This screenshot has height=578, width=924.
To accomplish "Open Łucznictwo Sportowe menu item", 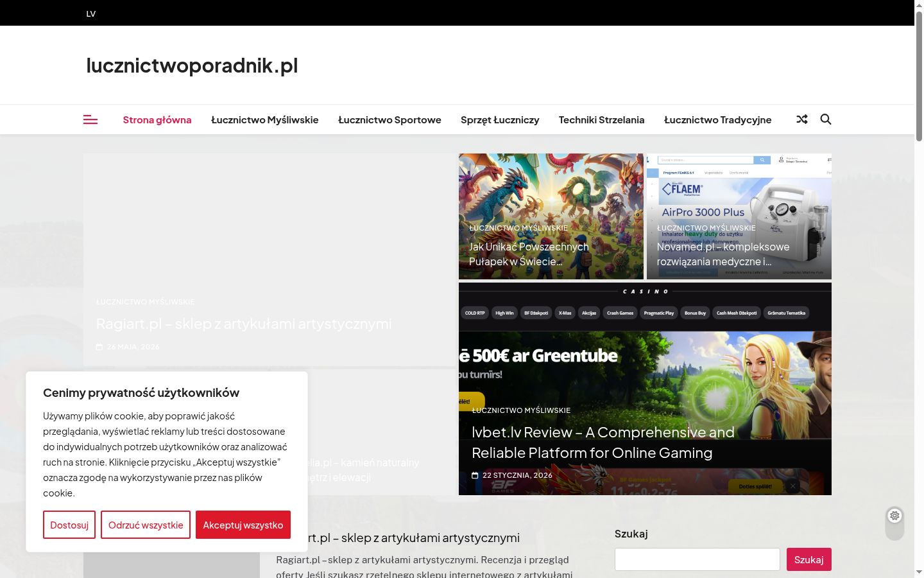I will tap(389, 120).
